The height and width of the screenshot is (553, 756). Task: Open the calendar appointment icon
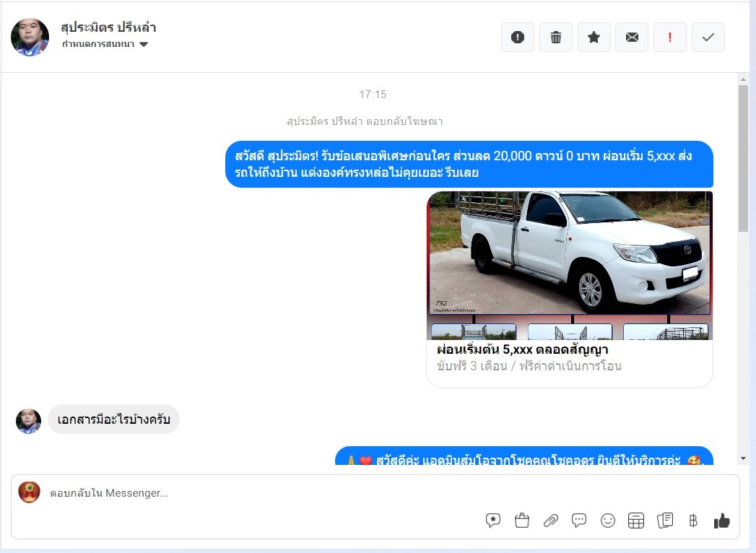(x=636, y=521)
